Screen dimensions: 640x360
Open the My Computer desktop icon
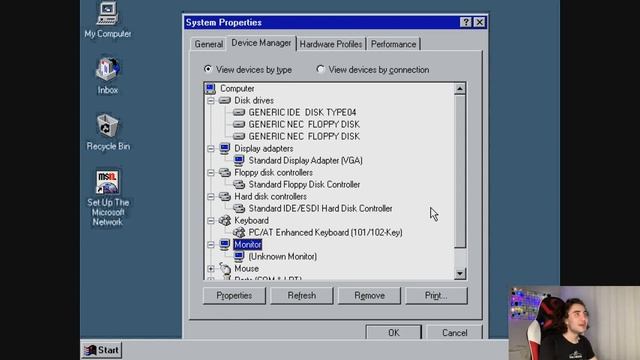(x=107, y=20)
